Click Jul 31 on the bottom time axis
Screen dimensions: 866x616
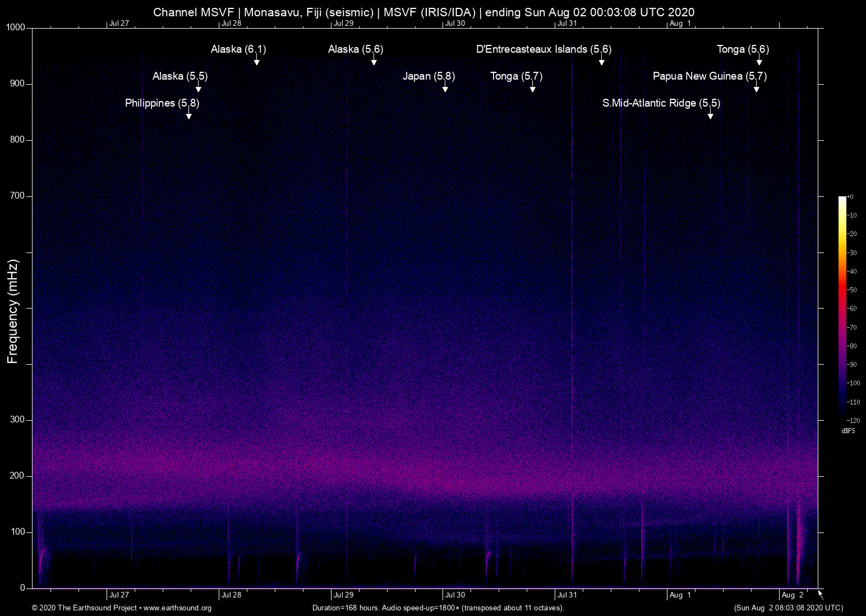[567, 595]
